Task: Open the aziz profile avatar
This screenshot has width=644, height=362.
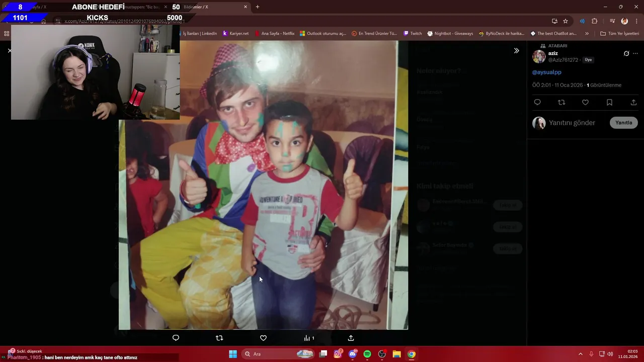Action: click(539, 56)
